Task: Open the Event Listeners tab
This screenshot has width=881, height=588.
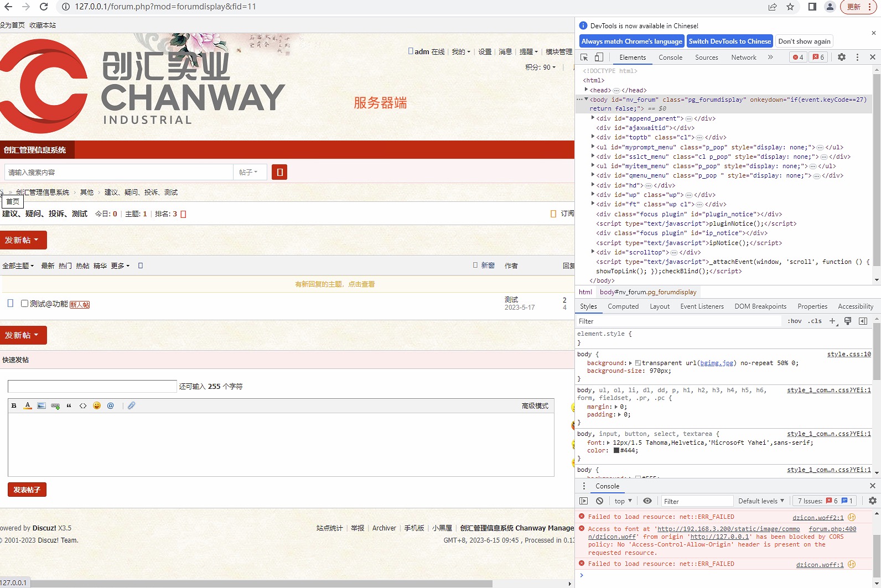Action: (x=702, y=306)
